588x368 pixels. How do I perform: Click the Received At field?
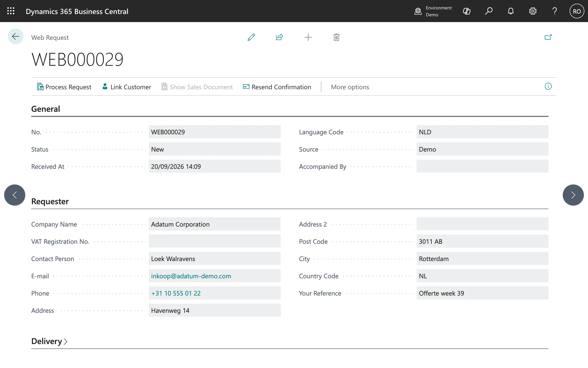tap(215, 167)
